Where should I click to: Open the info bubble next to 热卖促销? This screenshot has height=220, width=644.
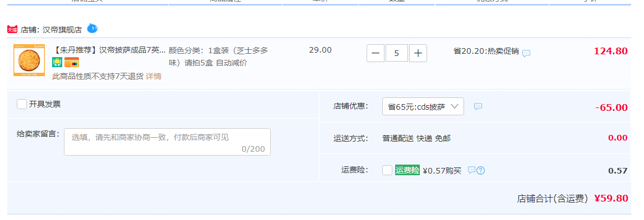[x=526, y=53]
